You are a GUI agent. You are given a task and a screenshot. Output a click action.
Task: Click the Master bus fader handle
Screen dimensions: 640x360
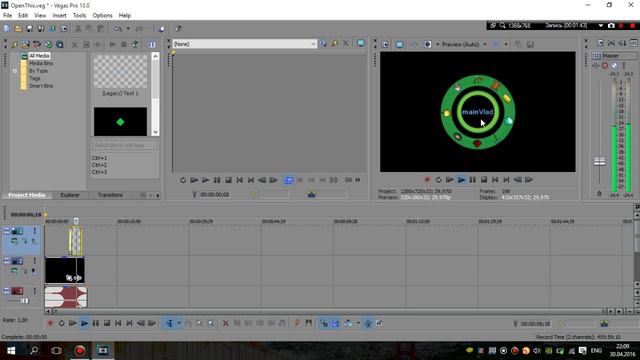pos(599,162)
